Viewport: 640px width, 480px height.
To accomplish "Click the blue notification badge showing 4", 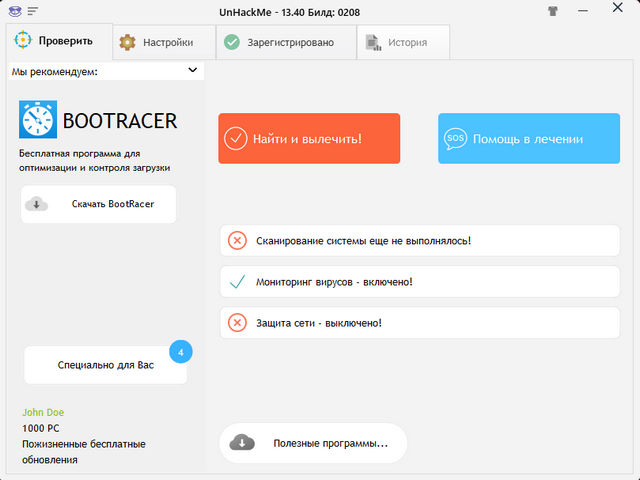I will click(180, 352).
